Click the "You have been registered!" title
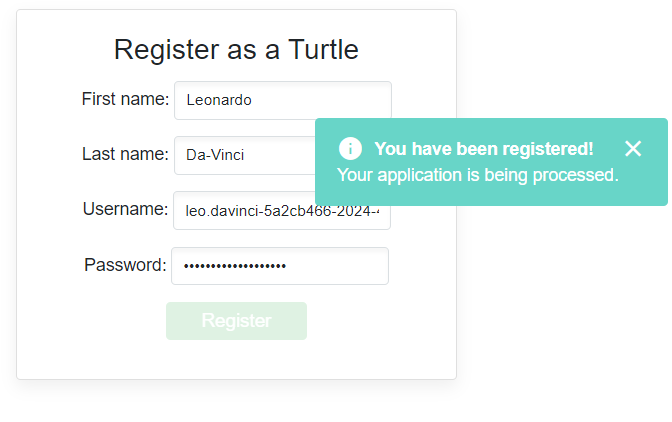672x422 pixels. point(484,149)
